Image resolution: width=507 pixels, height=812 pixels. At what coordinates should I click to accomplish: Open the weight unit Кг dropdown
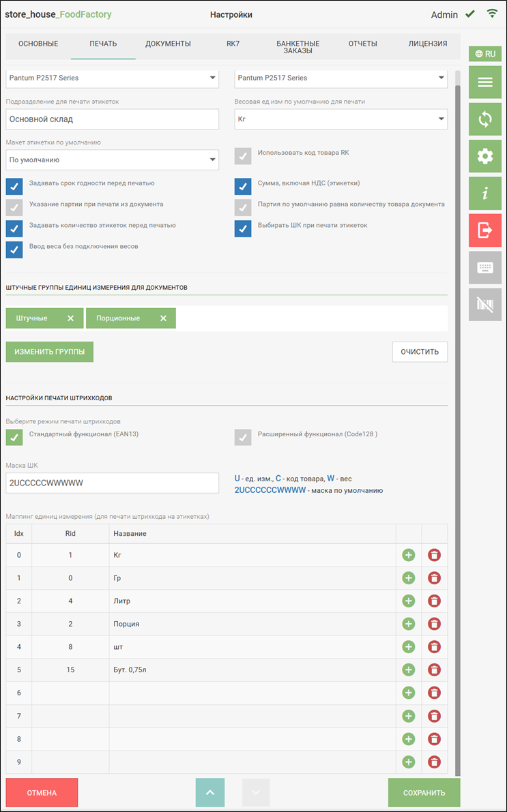(341, 119)
